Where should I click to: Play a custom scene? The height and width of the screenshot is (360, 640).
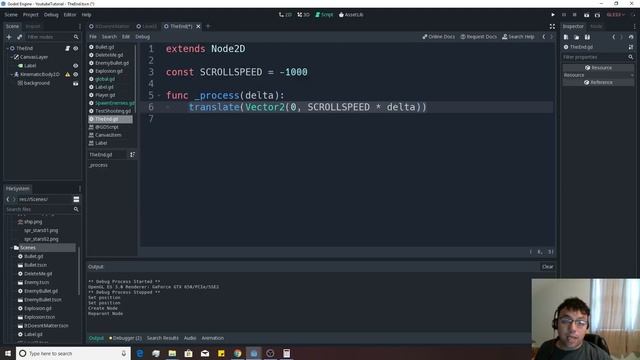coord(597,15)
